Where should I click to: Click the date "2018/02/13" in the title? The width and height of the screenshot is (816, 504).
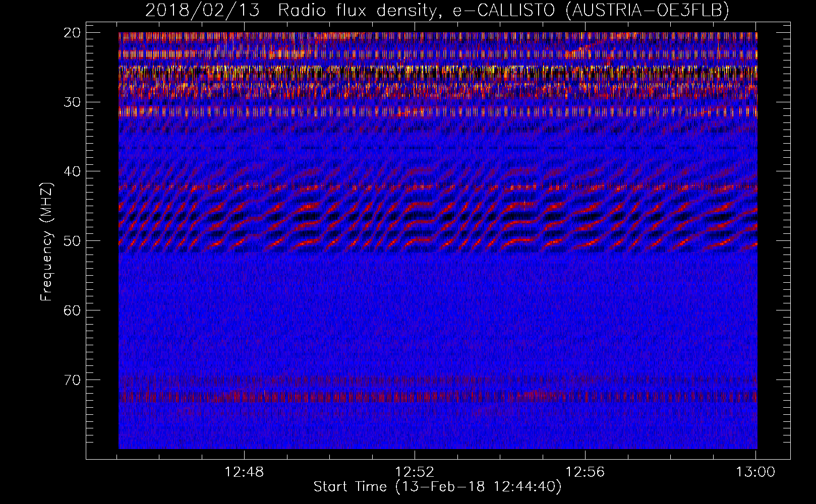202,10
